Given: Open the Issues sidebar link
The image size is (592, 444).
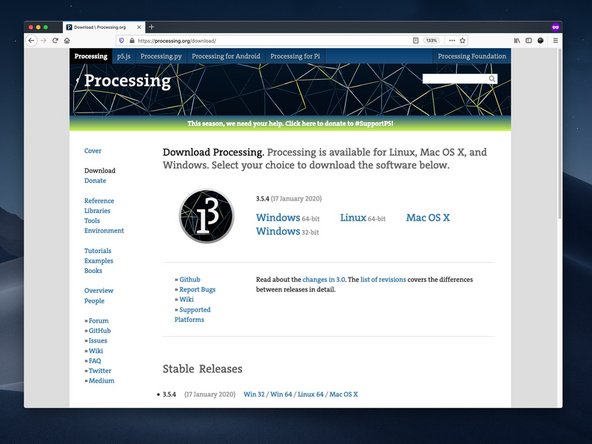Looking at the screenshot, I should [98, 341].
